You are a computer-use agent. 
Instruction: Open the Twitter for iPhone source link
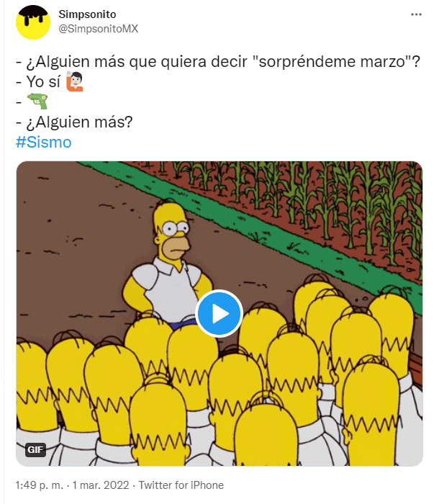click(x=181, y=485)
